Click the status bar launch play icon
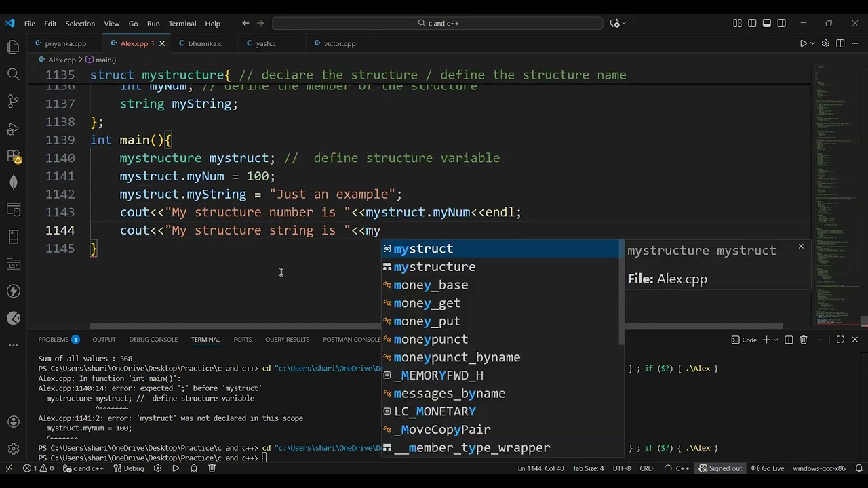This screenshot has height=488, width=868. [176, 468]
